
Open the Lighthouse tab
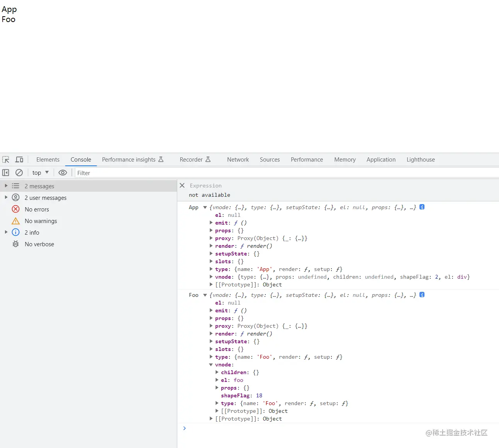[x=421, y=160]
